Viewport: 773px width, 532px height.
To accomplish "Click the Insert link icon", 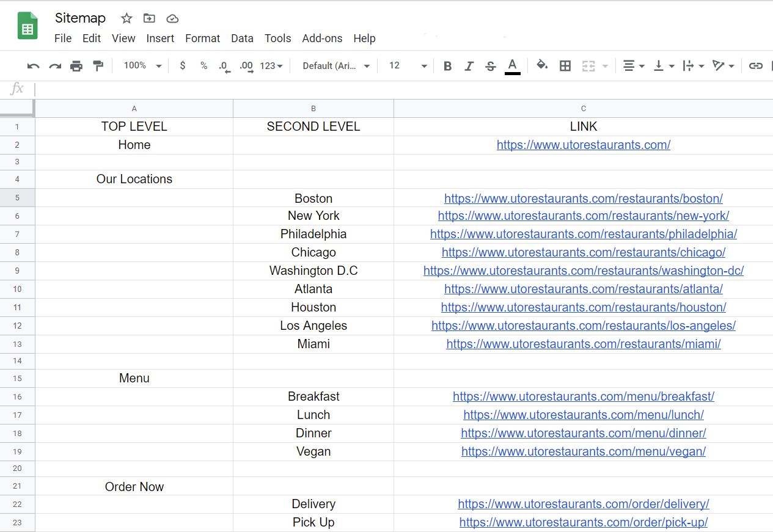I will click(x=756, y=66).
